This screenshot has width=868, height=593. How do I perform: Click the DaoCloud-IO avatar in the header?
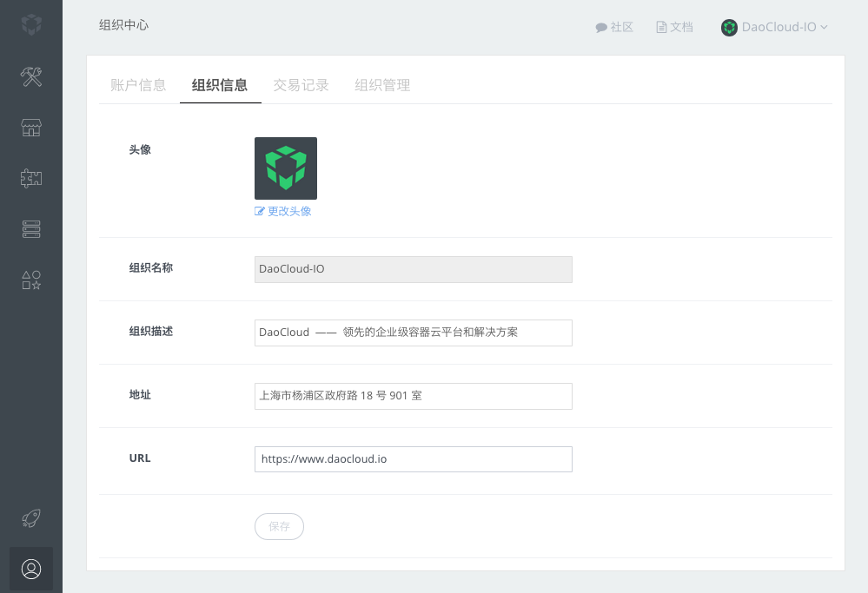coord(729,27)
